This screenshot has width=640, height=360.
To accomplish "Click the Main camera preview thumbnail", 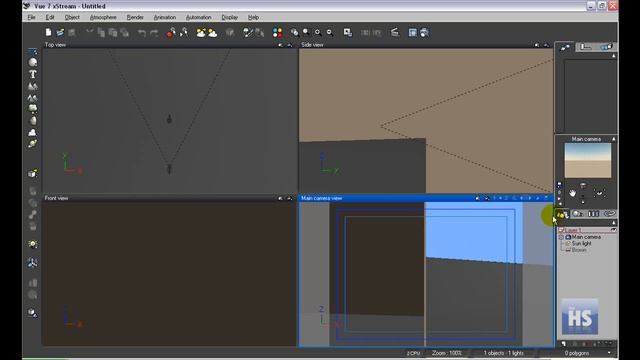I will (588, 160).
